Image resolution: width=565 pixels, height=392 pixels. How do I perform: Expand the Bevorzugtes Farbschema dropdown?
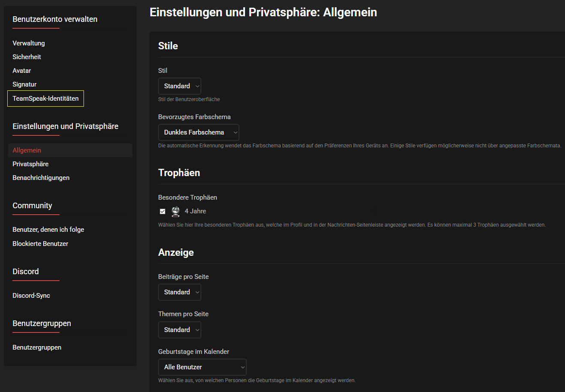198,132
